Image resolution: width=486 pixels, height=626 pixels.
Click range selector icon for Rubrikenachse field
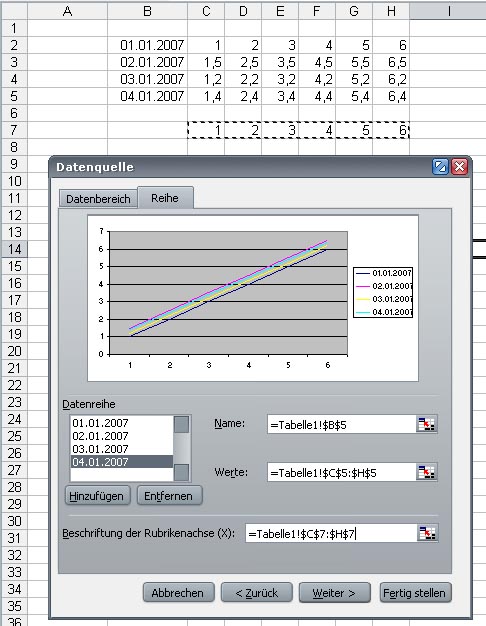pos(428,533)
